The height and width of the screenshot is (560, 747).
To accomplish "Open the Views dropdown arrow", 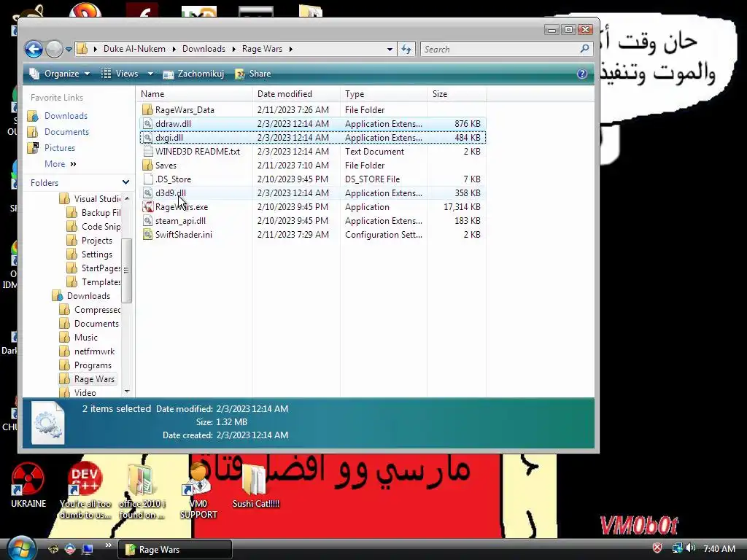I will pos(150,74).
